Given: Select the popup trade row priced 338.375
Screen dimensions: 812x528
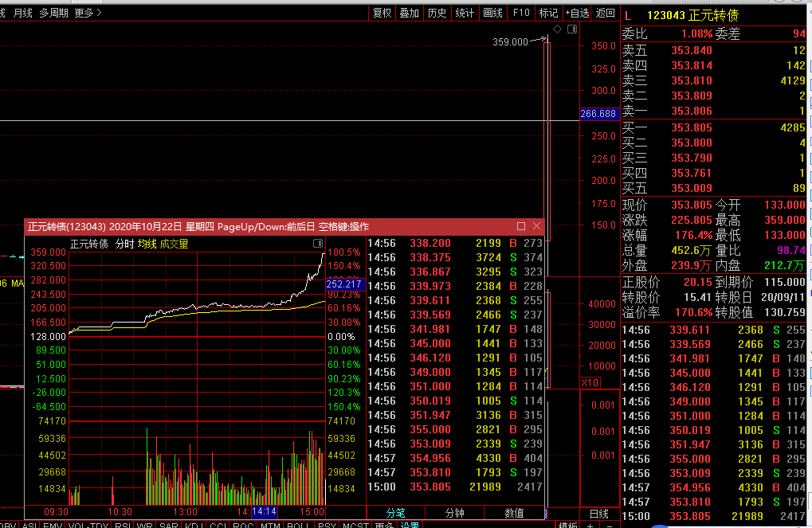Looking at the screenshot, I should point(455,257).
